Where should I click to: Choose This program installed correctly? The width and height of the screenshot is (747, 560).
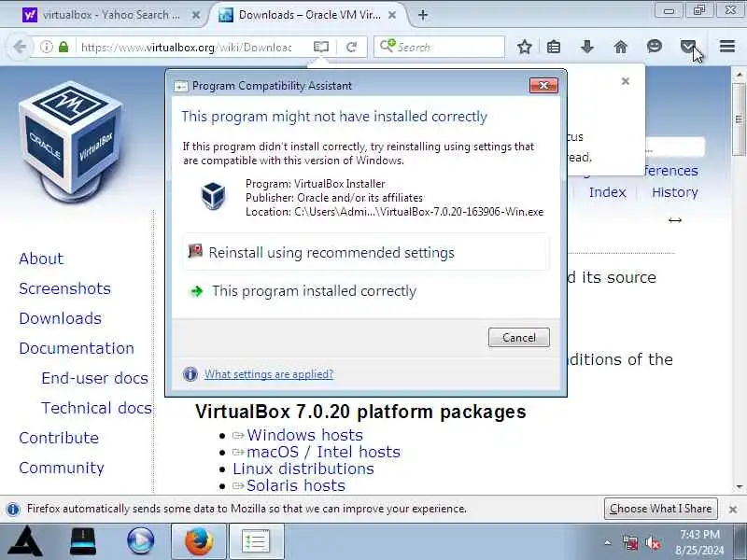tap(366, 291)
